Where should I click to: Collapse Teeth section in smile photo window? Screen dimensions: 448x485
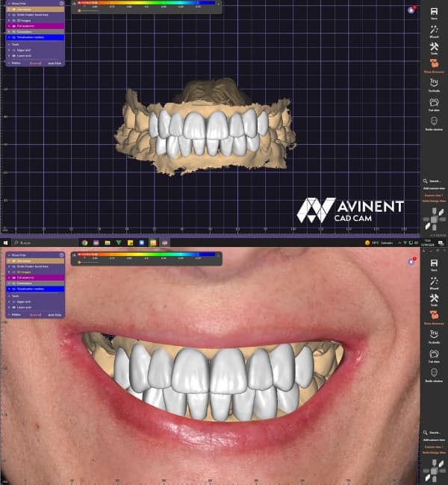coord(9,296)
